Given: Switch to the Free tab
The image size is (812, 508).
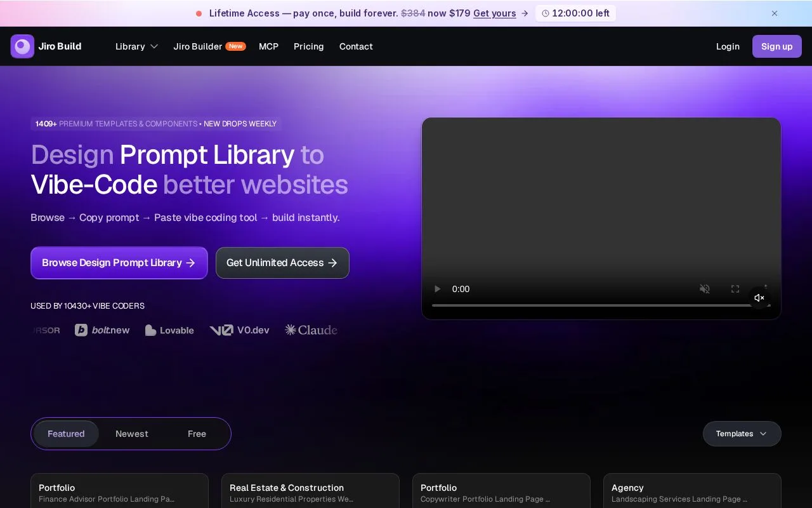Looking at the screenshot, I should coord(197,434).
